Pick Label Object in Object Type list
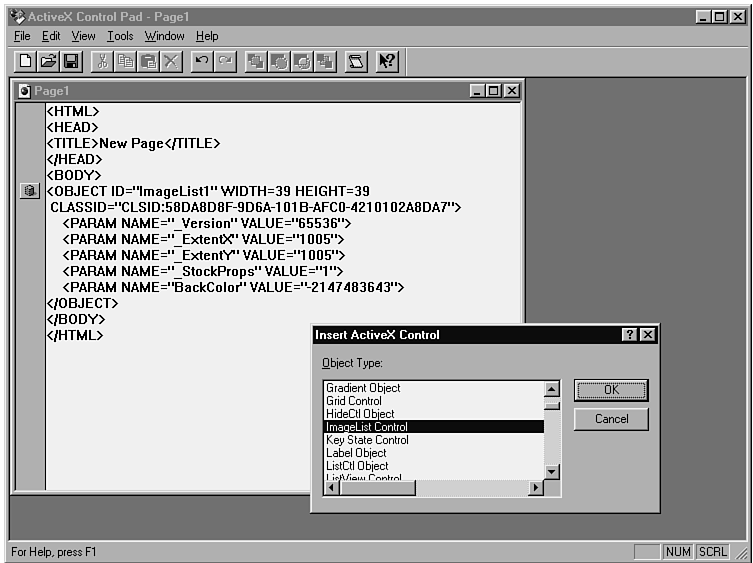 pyautogui.click(x=356, y=453)
